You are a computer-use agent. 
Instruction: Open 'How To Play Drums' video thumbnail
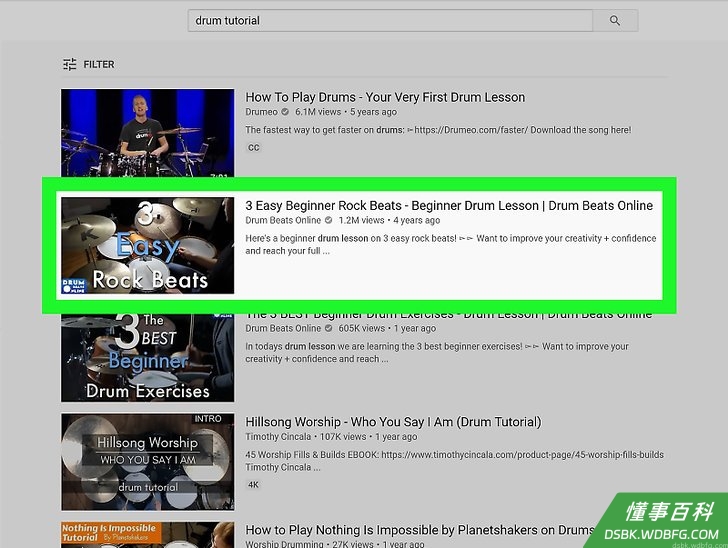pos(148,133)
